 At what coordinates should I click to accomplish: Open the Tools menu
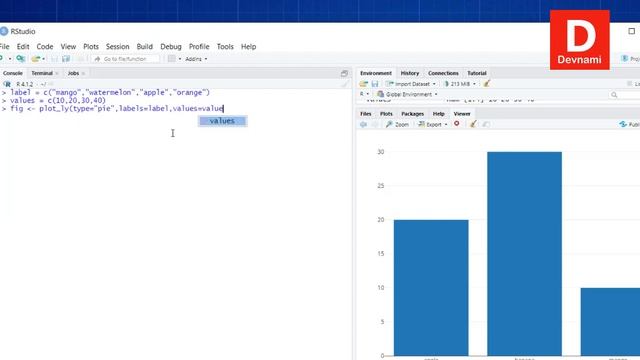coord(225,47)
